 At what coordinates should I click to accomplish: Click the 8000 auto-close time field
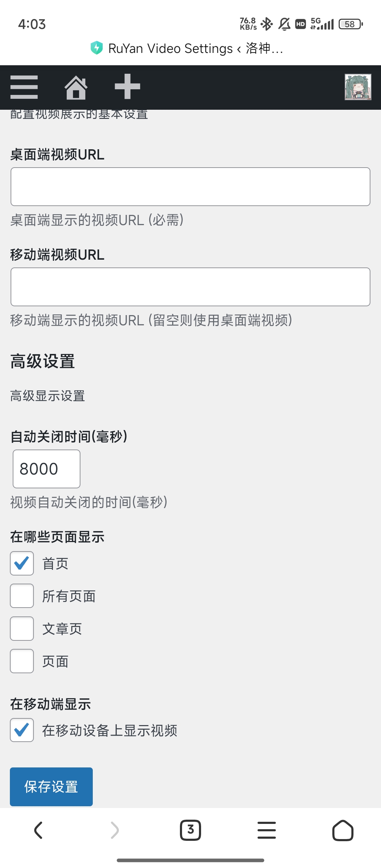(x=46, y=469)
